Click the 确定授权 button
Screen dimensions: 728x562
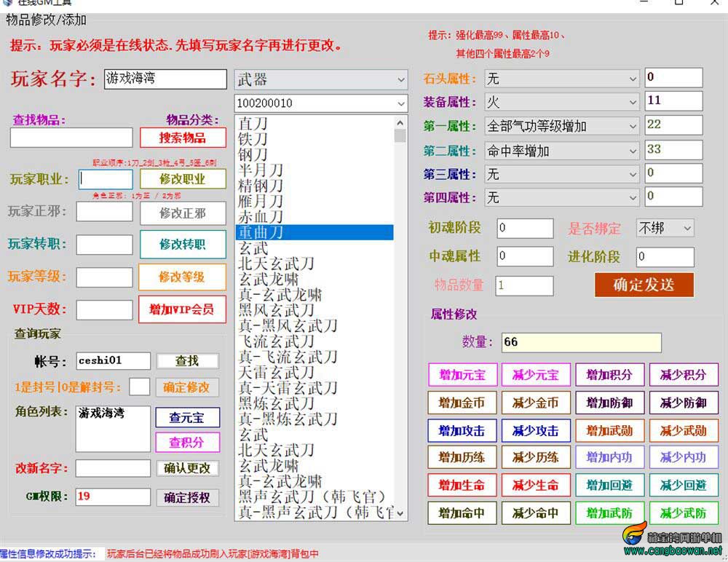pos(187,497)
